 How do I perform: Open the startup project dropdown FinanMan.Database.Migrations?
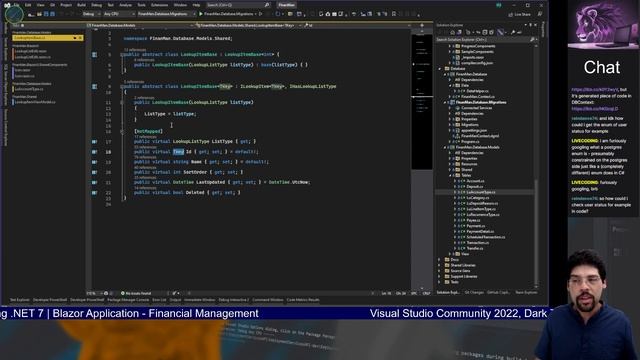166,14
